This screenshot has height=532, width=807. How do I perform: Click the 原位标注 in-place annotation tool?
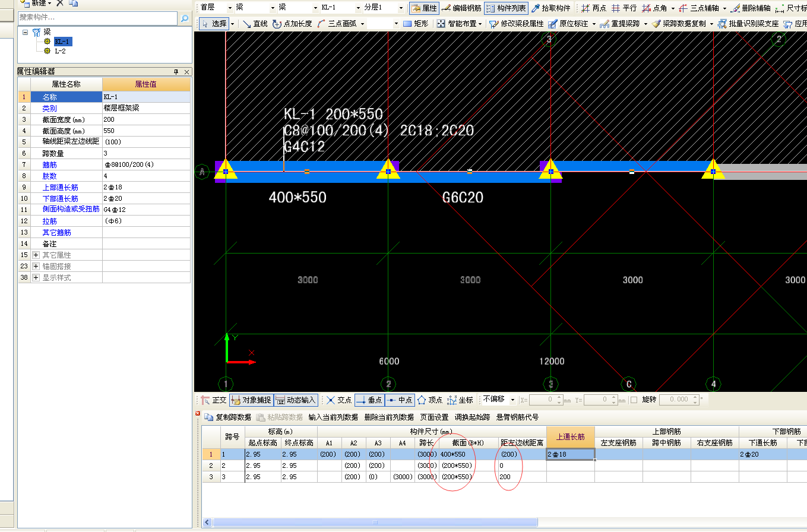click(568, 24)
